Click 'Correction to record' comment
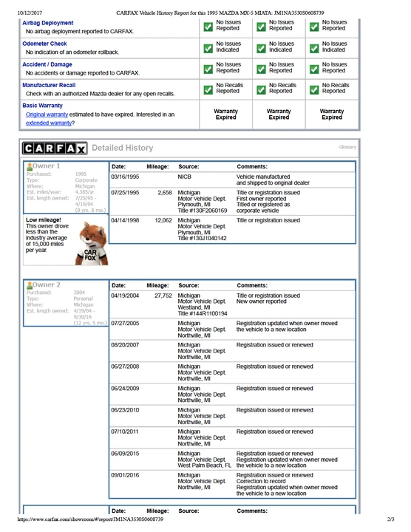The height and width of the screenshot is (532, 411). point(261,481)
